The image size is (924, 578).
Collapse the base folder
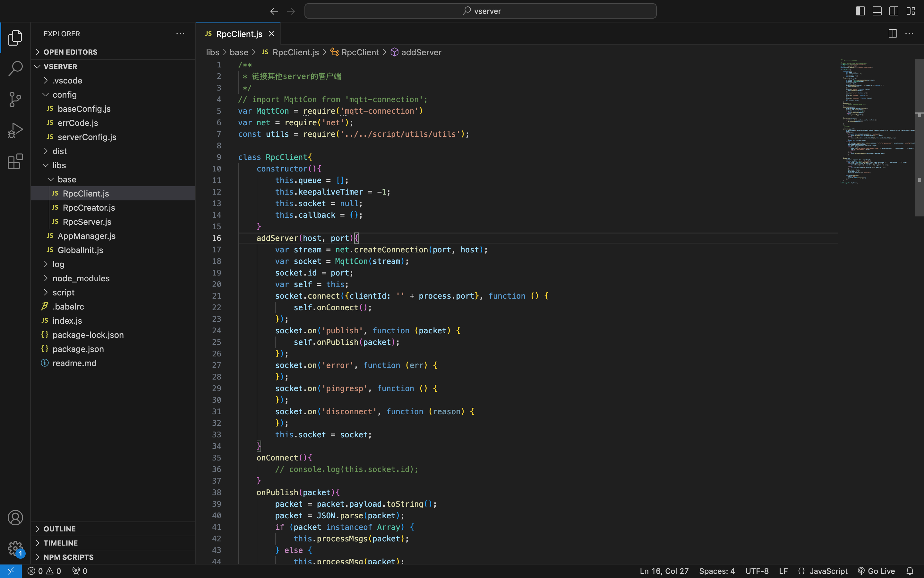[113, 180]
